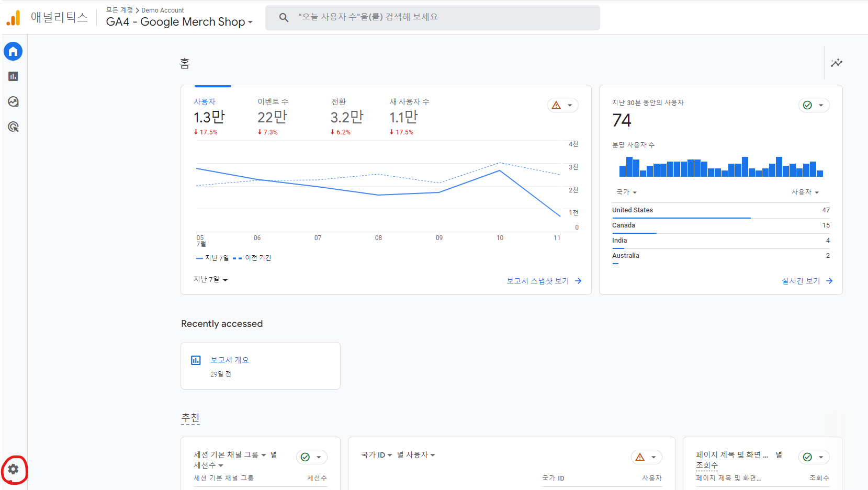Open Insights using the sparkline icon
Screen dimensions: 868x490
(836, 63)
